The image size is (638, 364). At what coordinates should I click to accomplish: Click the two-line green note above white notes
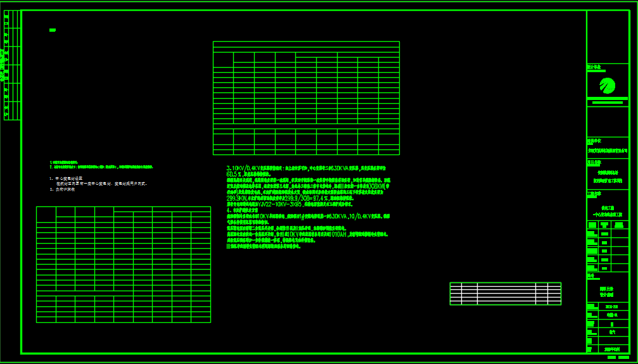[x=101, y=165]
